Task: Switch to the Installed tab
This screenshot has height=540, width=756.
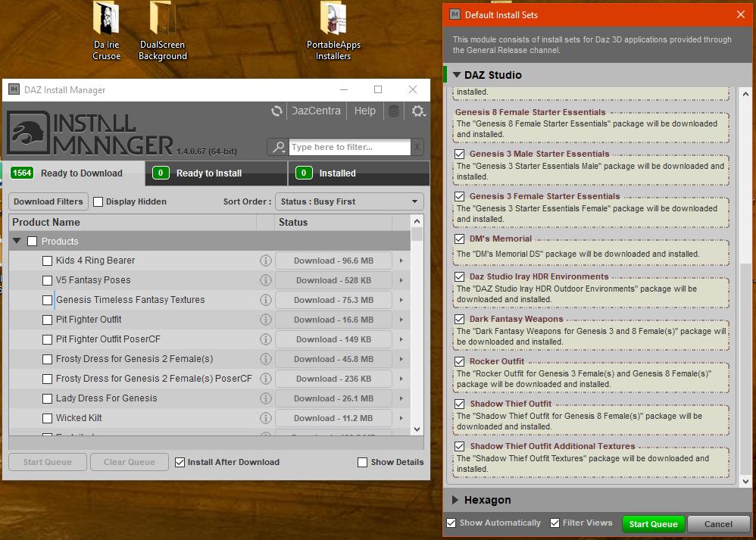Action: (359, 173)
